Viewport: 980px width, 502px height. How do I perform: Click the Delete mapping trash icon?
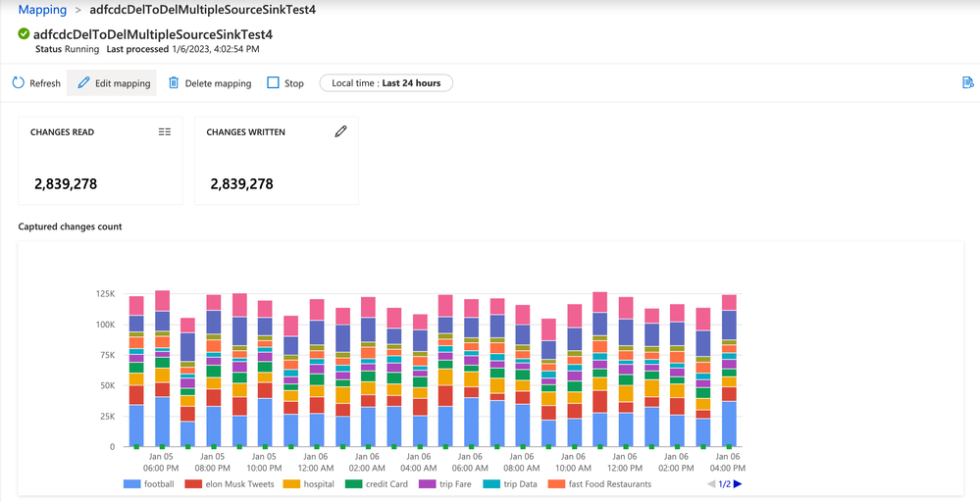[x=174, y=83]
